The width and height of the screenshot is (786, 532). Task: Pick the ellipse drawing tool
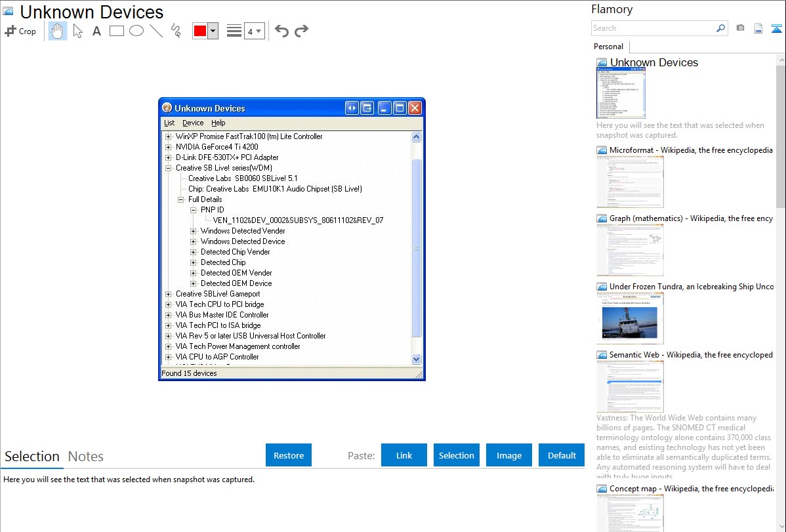coord(136,31)
